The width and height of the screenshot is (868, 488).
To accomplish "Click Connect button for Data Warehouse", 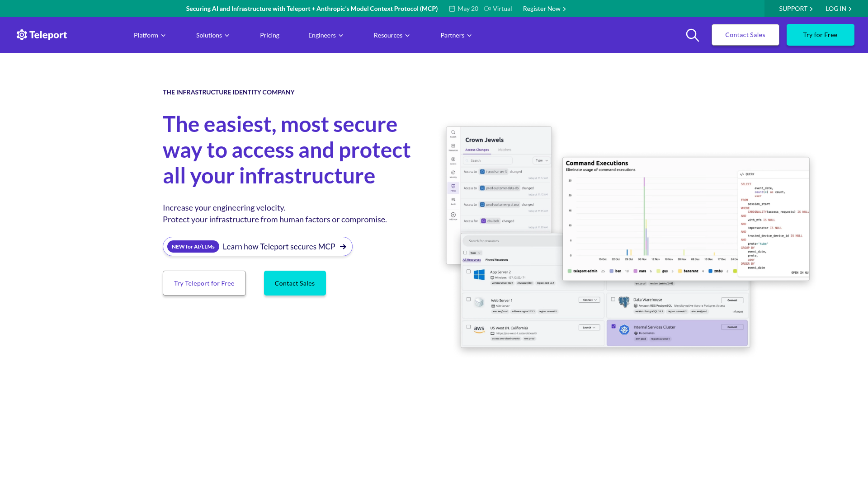I will pos(732,300).
